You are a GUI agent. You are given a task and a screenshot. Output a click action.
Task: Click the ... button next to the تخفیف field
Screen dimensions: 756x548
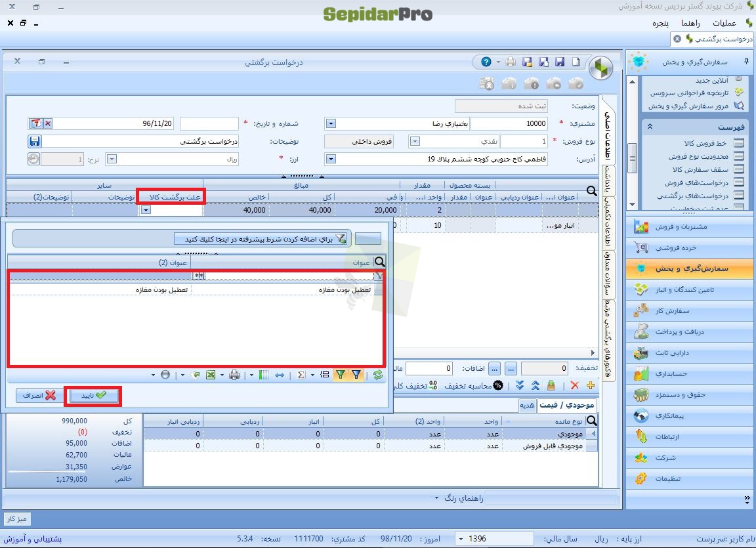[x=511, y=369]
